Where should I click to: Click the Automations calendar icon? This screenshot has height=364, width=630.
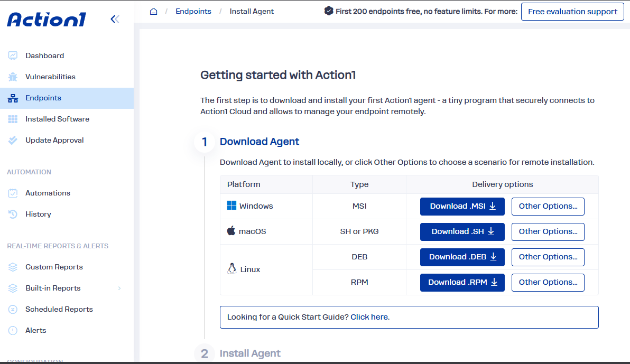point(13,193)
